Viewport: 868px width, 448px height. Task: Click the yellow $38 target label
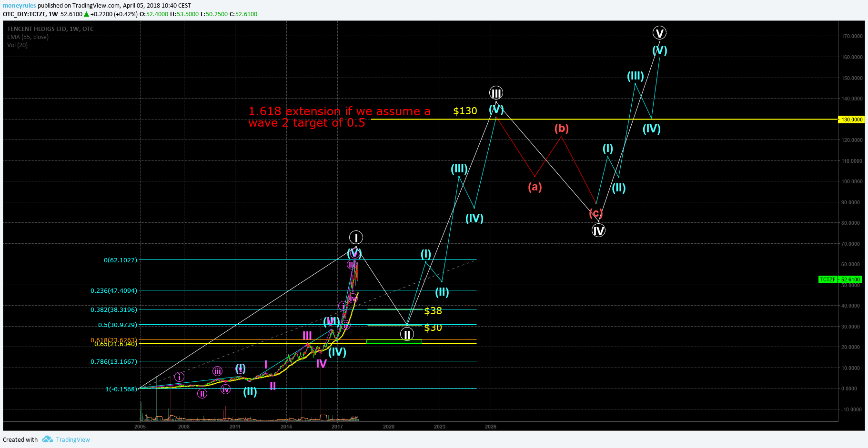pos(433,311)
